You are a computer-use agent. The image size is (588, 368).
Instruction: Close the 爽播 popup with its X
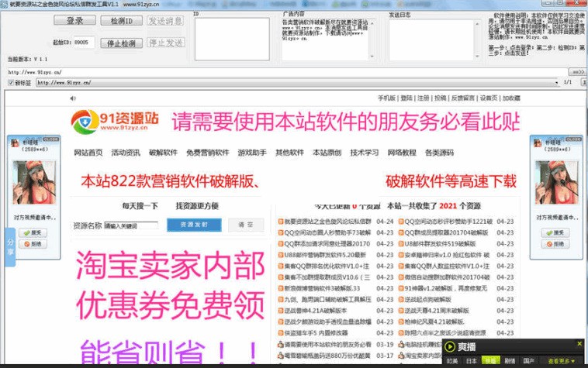579,343
